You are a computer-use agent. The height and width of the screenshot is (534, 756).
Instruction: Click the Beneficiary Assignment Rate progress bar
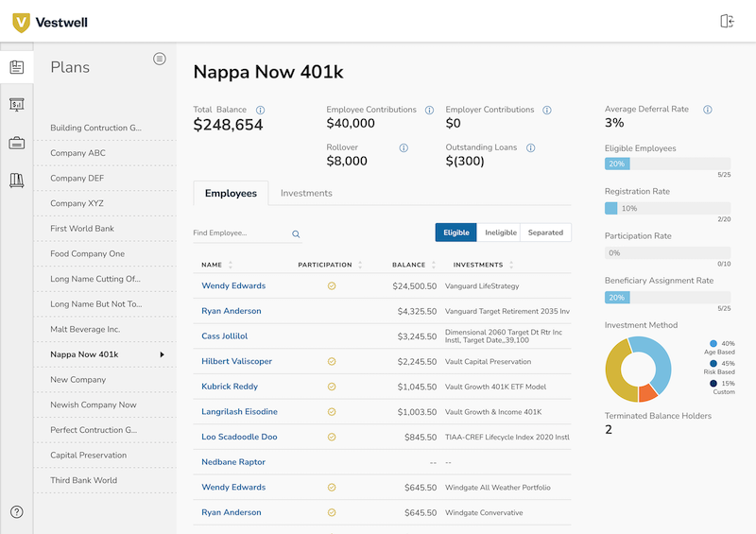[667, 298]
